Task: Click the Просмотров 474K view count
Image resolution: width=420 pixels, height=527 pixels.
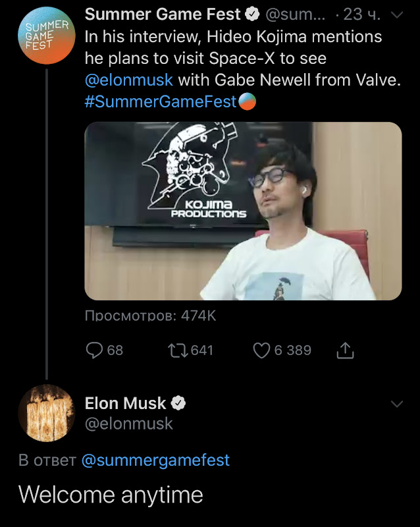Action: point(150,316)
